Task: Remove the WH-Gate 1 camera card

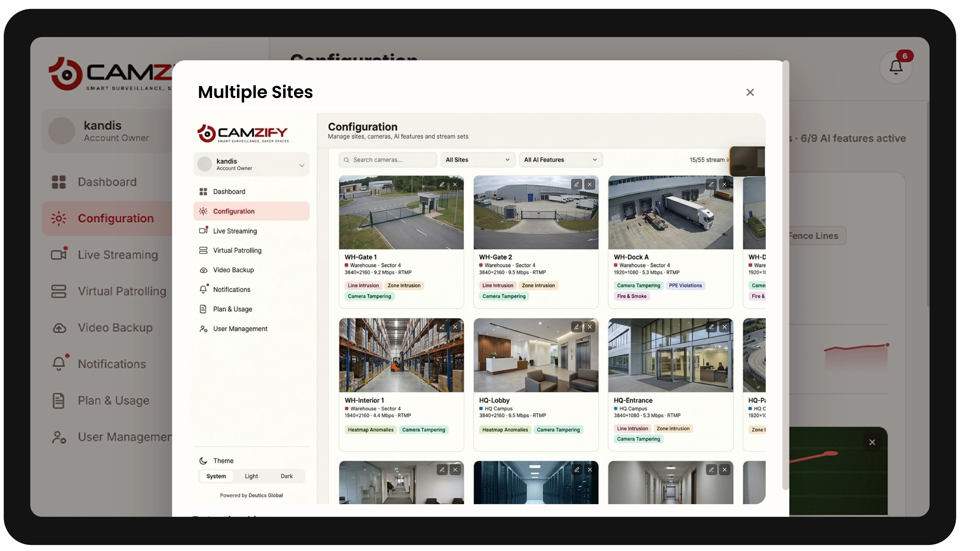Action: tap(455, 184)
